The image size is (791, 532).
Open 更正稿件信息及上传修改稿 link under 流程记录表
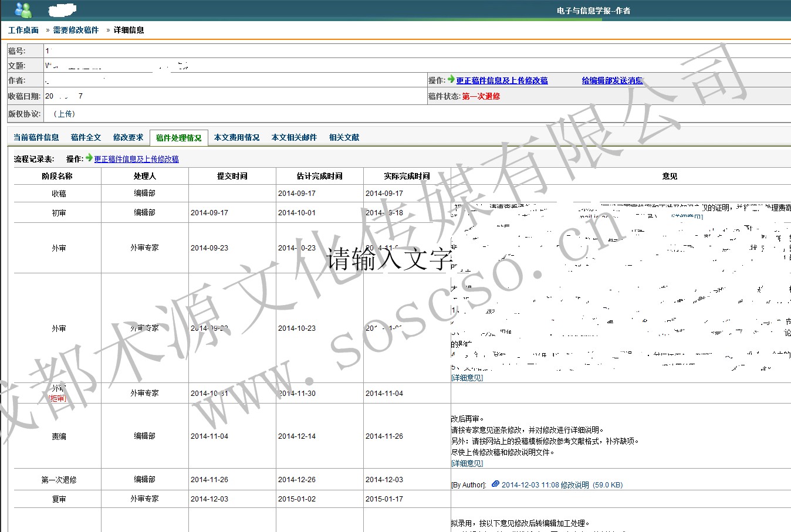click(x=137, y=159)
